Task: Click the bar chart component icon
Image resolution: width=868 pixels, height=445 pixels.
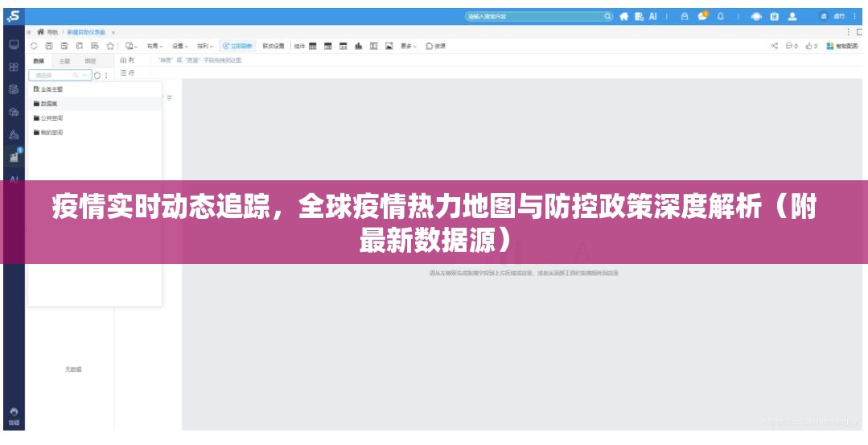Action: pyautogui.click(x=358, y=46)
